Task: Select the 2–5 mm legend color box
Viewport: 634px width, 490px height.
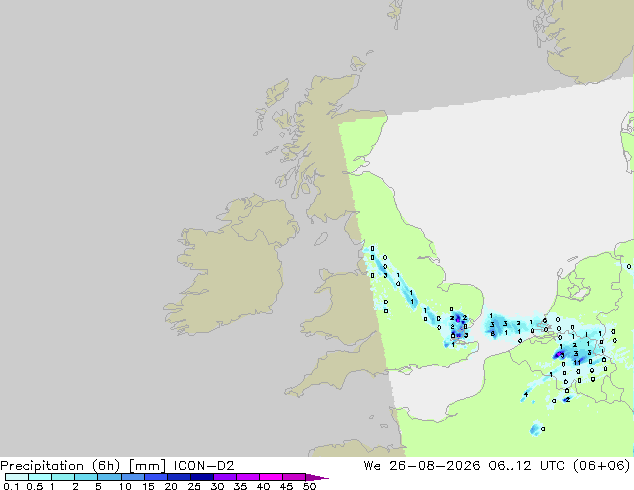Action: tap(86, 477)
